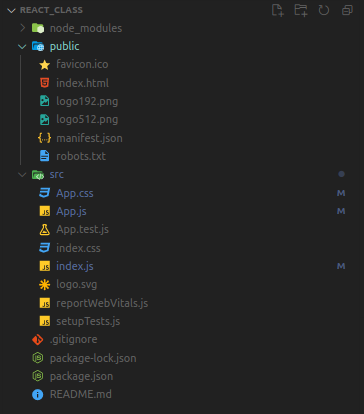Screen dimensions: 364x414
Task: Click the JS icon of setupTests.js
Action: [45, 321]
